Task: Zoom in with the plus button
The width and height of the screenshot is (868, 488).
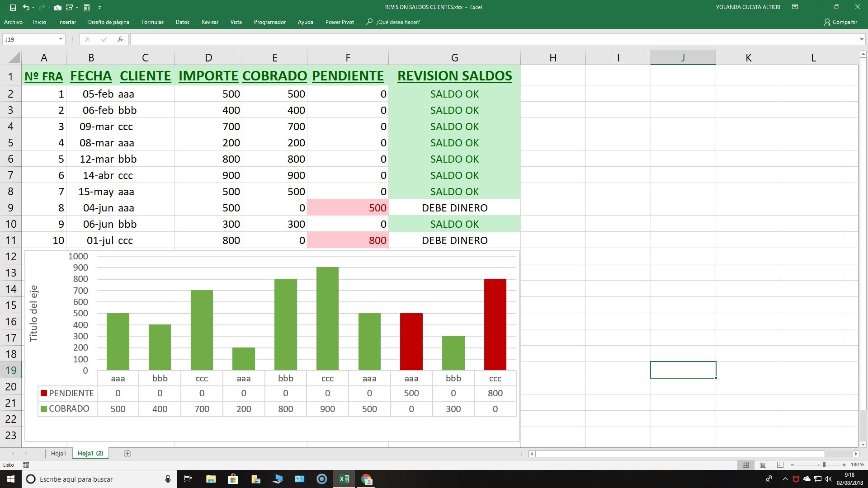Action: pos(844,465)
